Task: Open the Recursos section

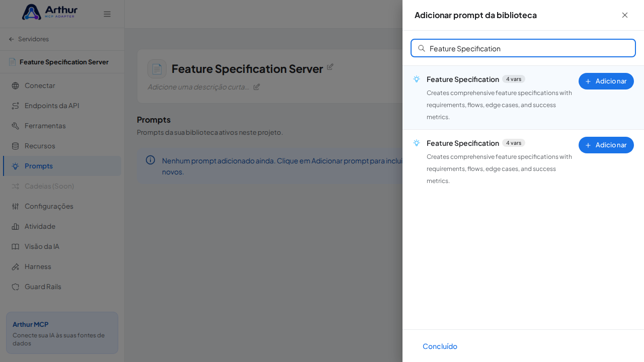Action: tap(62, 146)
